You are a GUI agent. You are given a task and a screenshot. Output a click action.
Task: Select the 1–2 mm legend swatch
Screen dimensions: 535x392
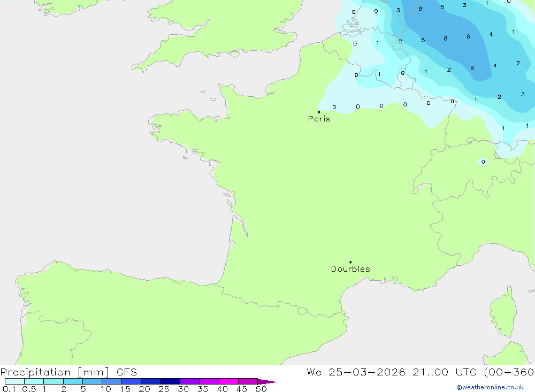point(53,381)
